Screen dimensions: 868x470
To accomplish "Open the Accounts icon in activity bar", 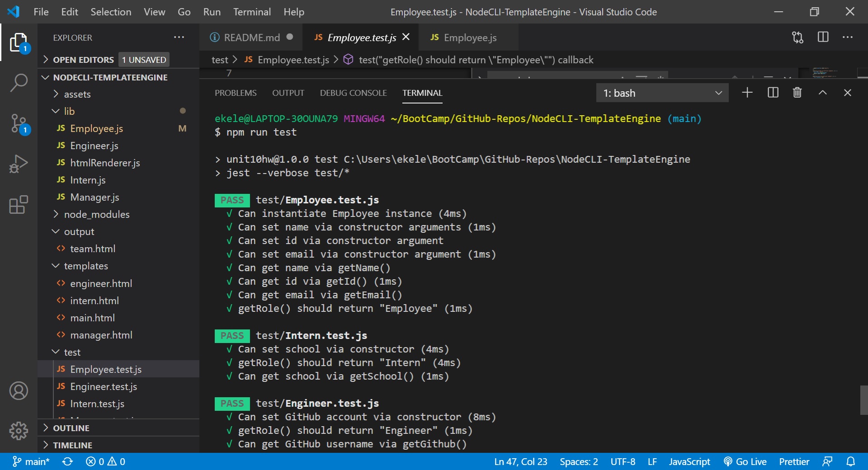I will click(19, 390).
